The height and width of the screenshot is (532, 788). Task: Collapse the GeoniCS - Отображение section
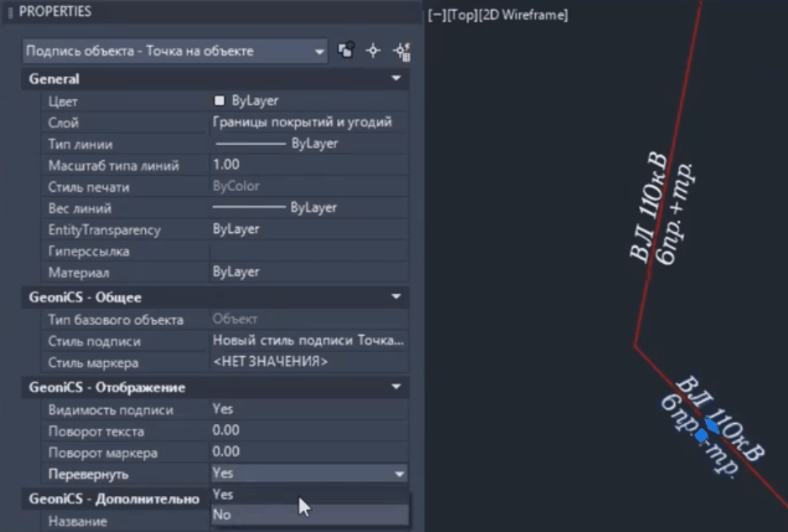click(x=396, y=388)
